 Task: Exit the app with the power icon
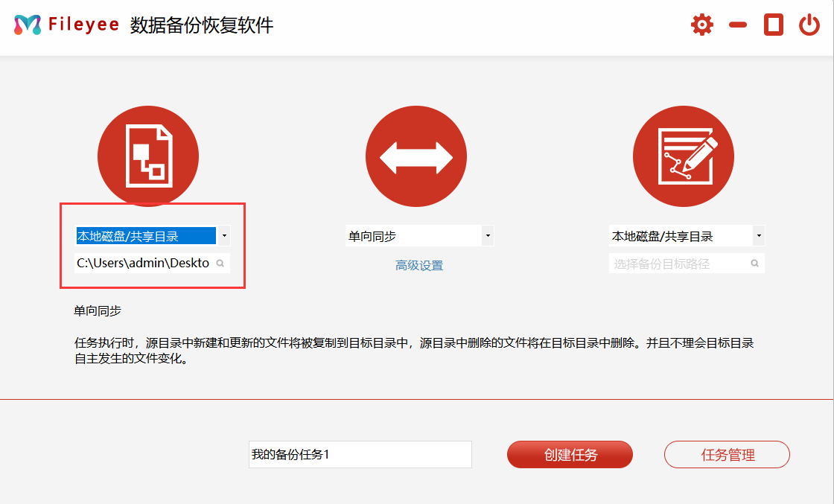809,25
